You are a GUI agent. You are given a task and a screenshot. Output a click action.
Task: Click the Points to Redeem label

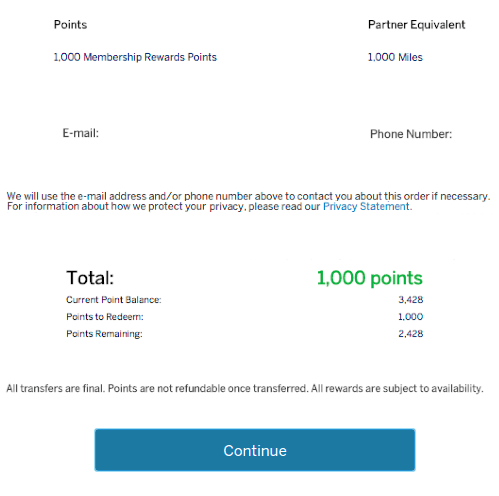[105, 317]
